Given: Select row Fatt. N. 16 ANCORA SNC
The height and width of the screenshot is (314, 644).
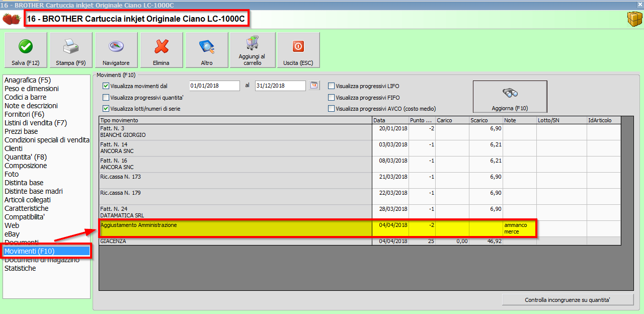Looking at the screenshot, I should point(360,164).
